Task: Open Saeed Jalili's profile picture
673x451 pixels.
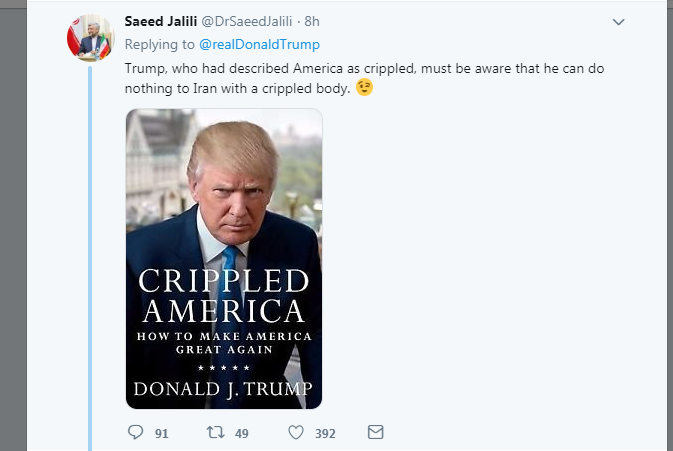Action: pyautogui.click(x=91, y=38)
